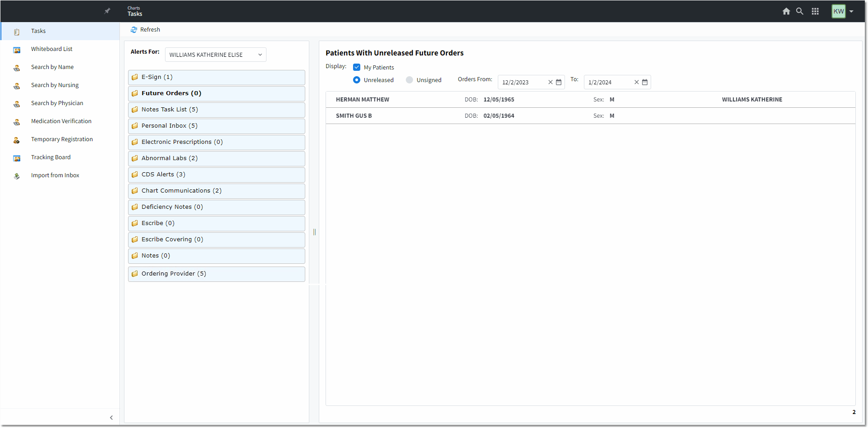Click the Whiteboard List icon
The image size is (868, 428).
coord(17,50)
